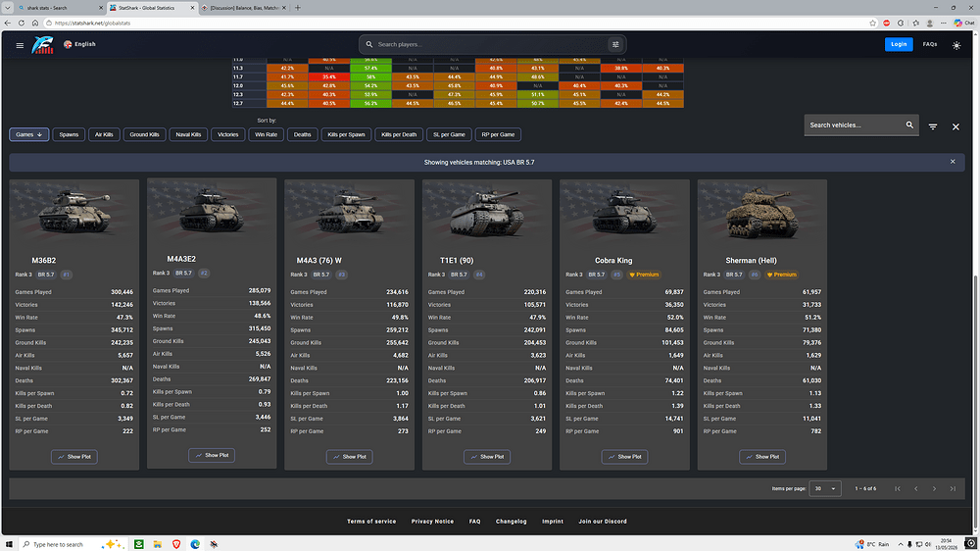The image size is (980, 551).
Task: Show Plot for M4A3E2
Action: [212, 455]
